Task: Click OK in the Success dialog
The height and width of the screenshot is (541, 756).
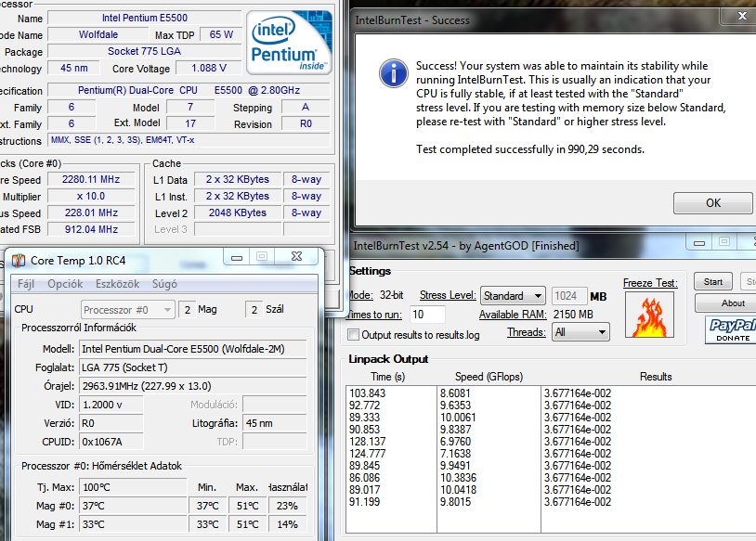Action: pyautogui.click(x=712, y=203)
